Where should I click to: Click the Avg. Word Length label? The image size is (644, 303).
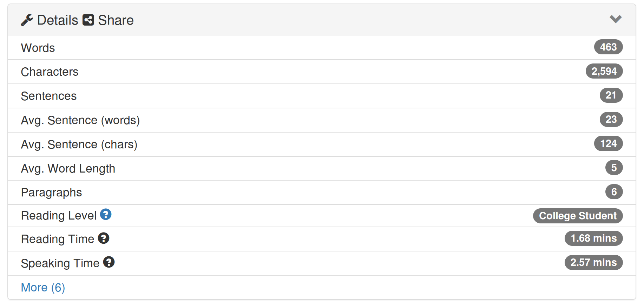(x=68, y=169)
